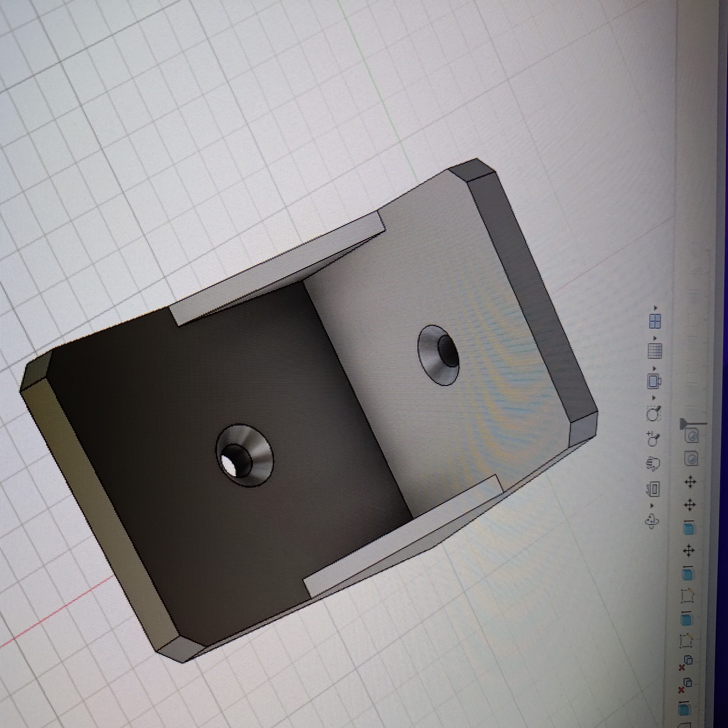This screenshot has height=728, width=728.
Task: Expand the Display Settings dropdown arrow
Action: click(x=655, y=368)
